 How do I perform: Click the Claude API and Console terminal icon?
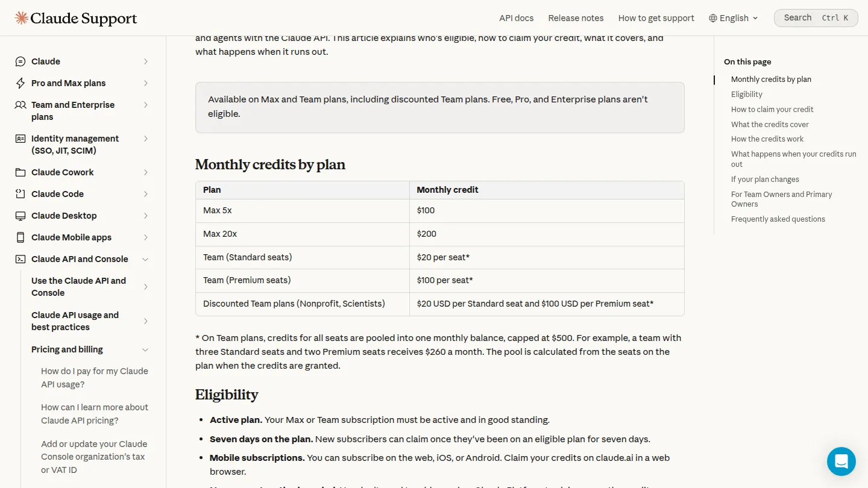20,259
